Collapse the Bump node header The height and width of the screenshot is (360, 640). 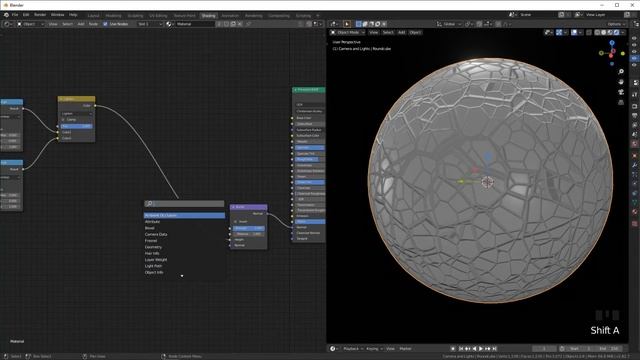point(233,207)
